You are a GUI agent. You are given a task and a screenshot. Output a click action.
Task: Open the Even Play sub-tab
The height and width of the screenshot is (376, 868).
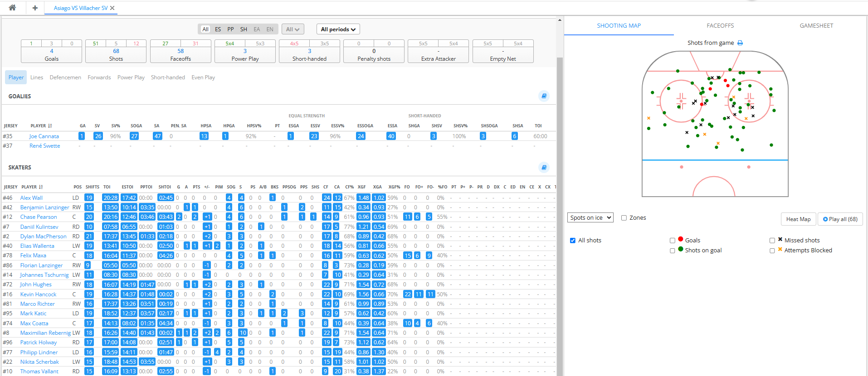203,77
